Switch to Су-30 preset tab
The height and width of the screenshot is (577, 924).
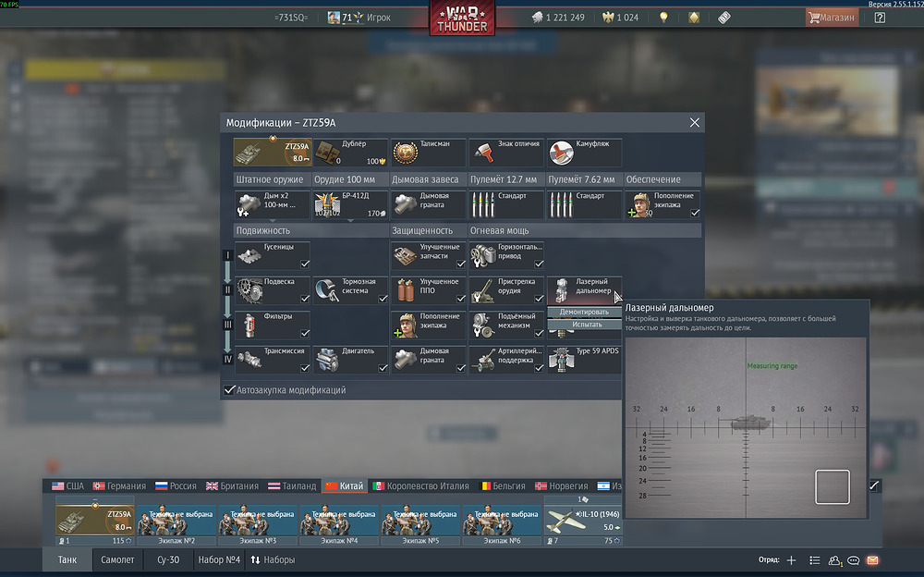point(168,559)
